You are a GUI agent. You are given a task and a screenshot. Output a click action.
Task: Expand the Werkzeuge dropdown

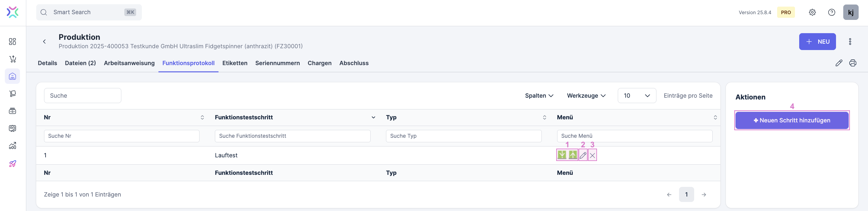586,96
